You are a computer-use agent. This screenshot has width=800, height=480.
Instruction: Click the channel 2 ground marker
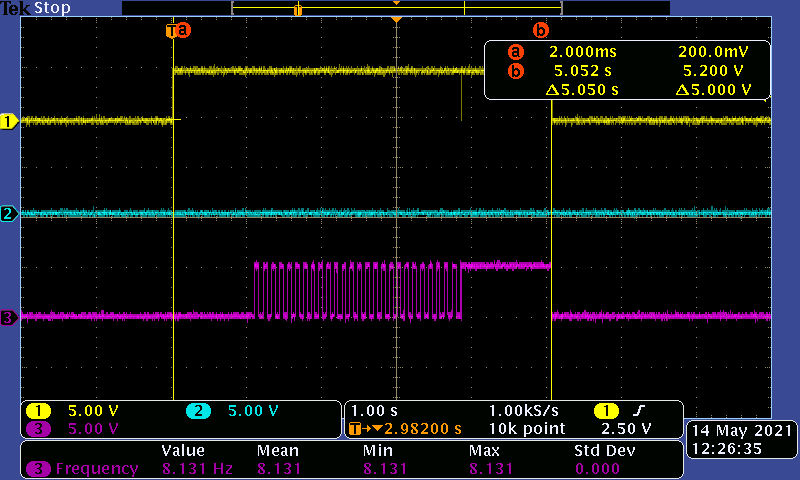[9, 214]
